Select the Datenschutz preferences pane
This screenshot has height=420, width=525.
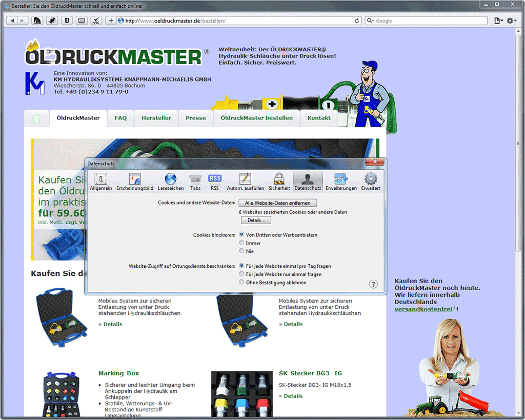[308, 182]
